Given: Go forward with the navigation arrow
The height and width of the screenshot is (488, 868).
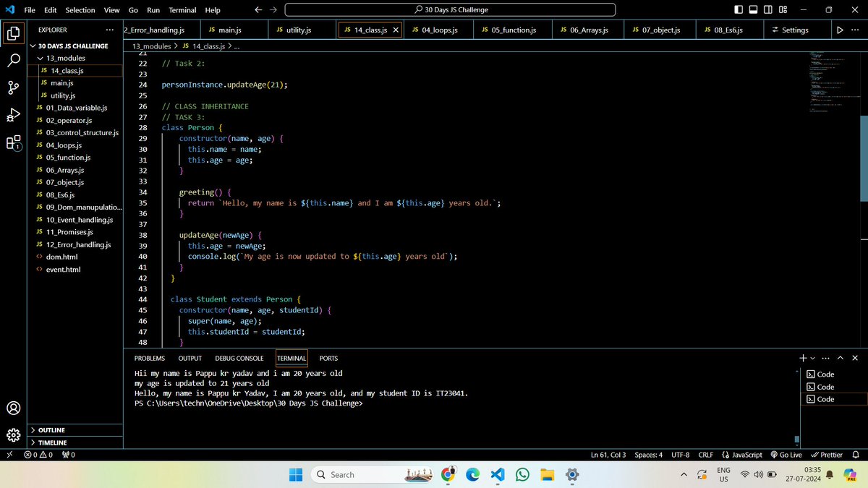Looking at the screenshot, I should point(273,10).
